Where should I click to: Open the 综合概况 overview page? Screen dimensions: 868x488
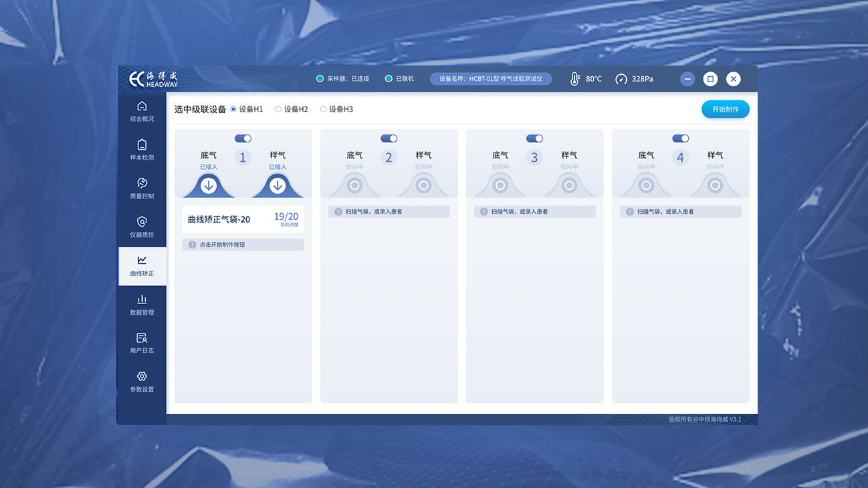click(142, 111)
